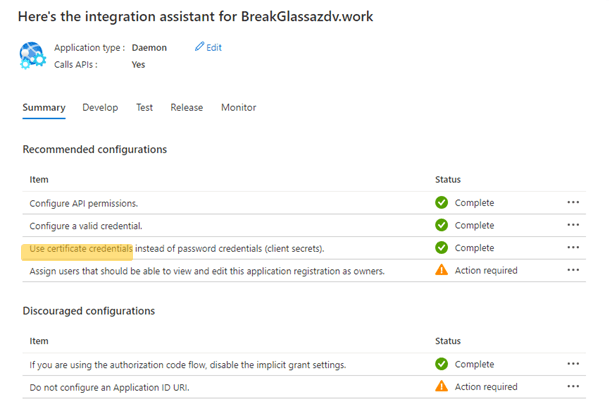Go to the Monitor tab
The width and height of the screenshot is (609, 409).
pos(238,108)
